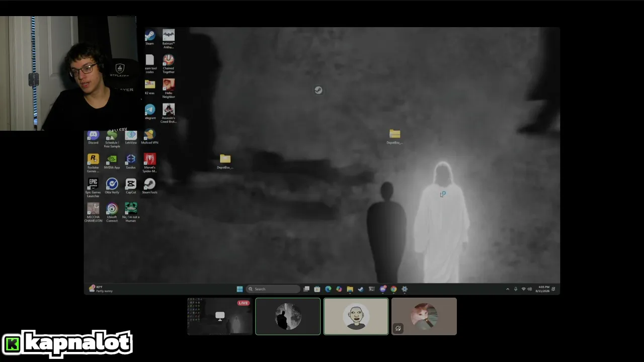The image size is (644, 362).
Task: Open Epic Games Launcher shortcut
Action: [x=93, y=188]
